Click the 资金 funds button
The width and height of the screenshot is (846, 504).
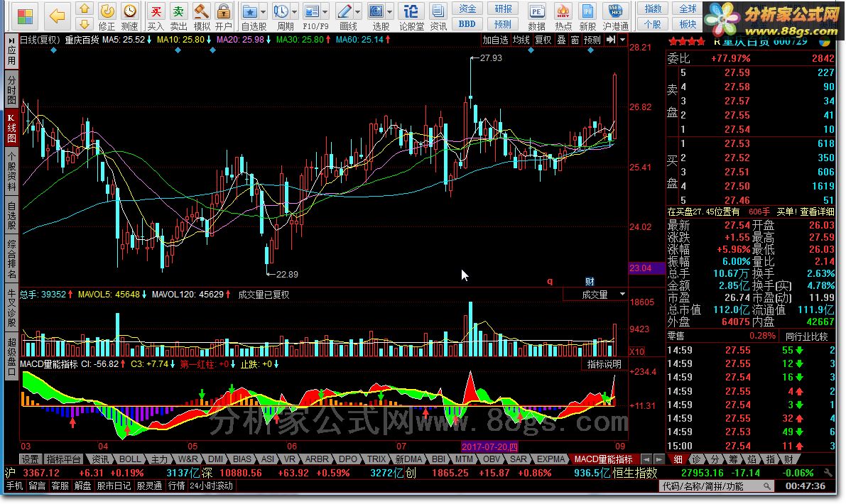467,9
